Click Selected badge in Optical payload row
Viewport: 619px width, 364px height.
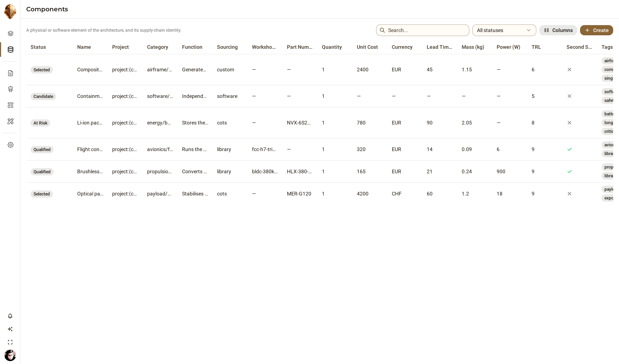(x=42, y=194)
